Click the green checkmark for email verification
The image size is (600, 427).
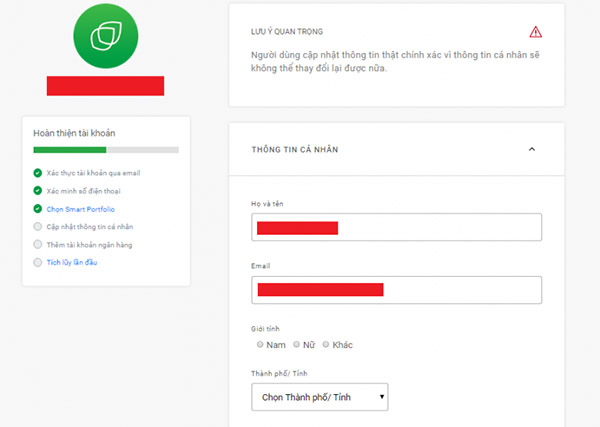click(x=37, y=173)
